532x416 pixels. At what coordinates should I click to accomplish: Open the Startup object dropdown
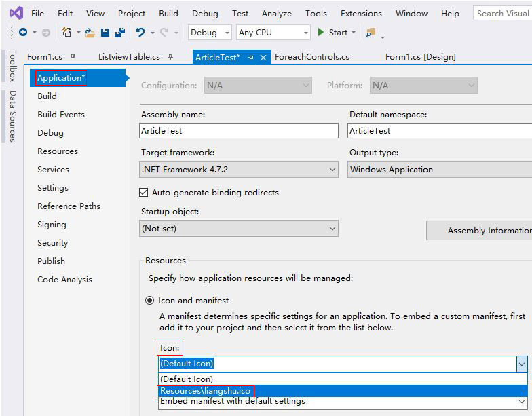[x=239, y=228]
